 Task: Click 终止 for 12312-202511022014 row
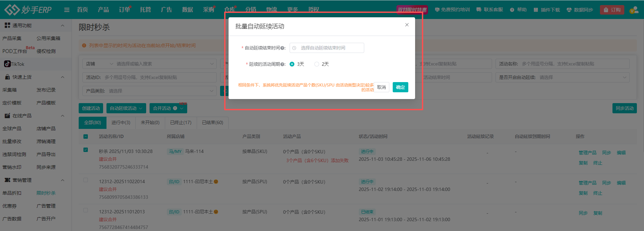pos(598,193)
